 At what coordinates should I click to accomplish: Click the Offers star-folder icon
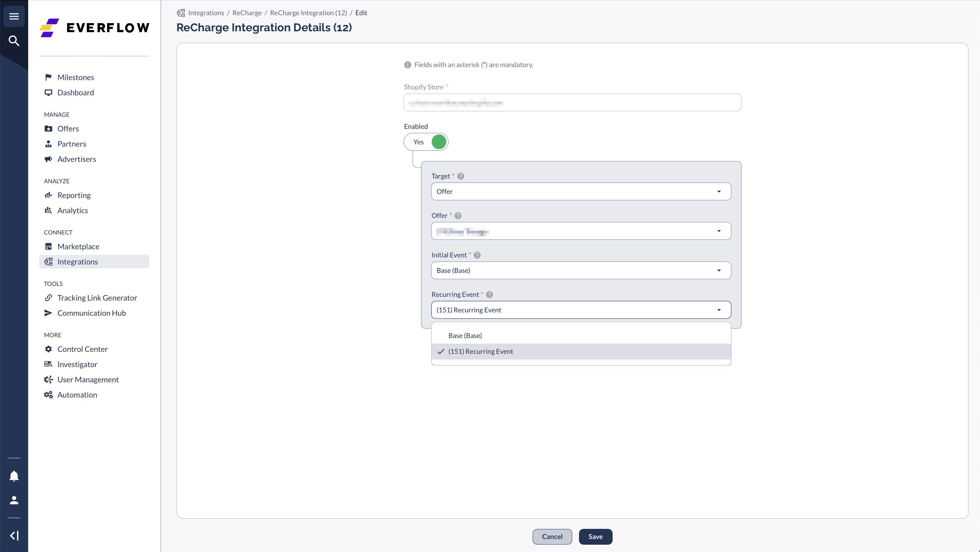tap(48, 129)
